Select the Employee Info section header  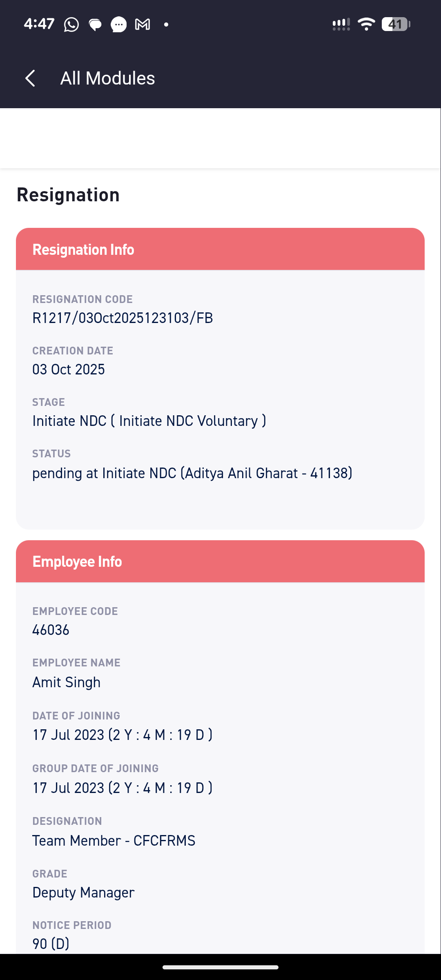pos(220,561)
